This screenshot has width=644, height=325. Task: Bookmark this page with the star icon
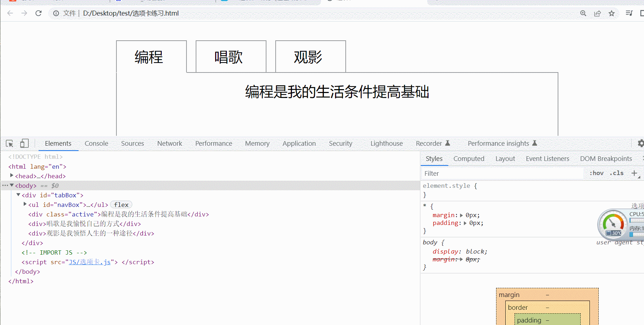point(611,13)
